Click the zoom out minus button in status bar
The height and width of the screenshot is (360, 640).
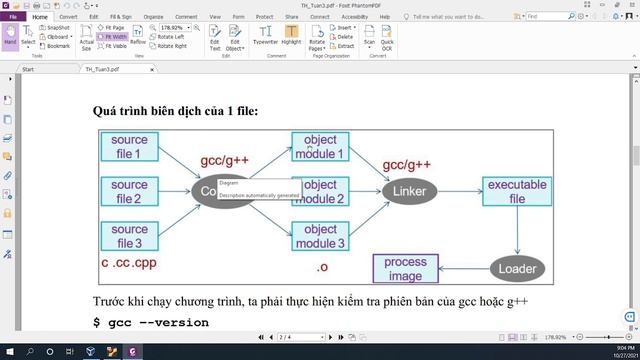point(580,337)
